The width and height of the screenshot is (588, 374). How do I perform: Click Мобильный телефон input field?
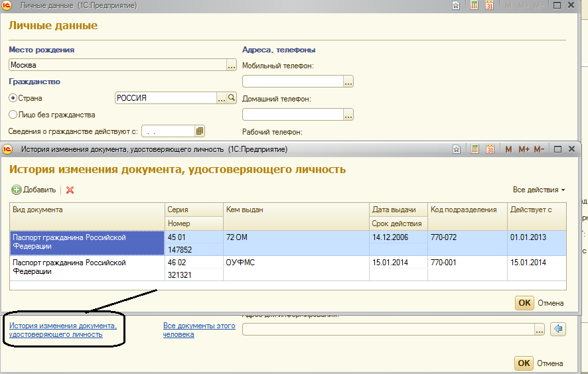pos(293,82)
